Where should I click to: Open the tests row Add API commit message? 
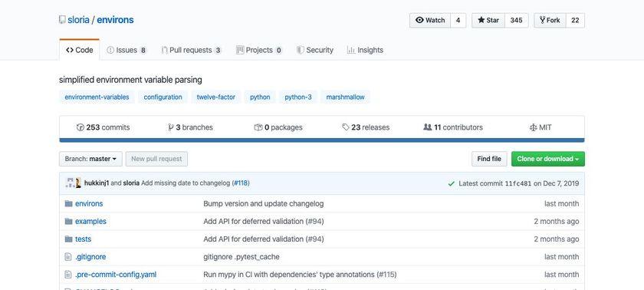(x=263, y=239)
